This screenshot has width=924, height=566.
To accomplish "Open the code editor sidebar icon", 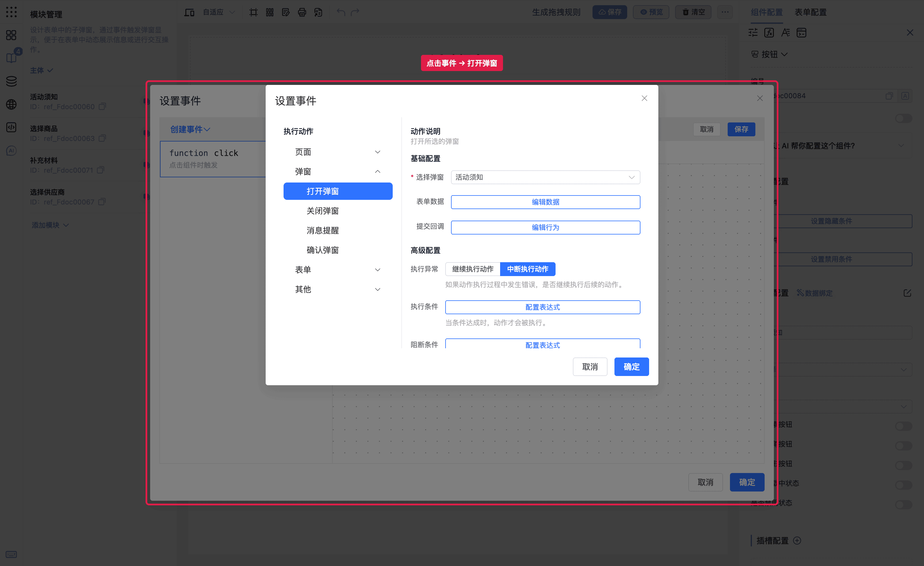I will 11,128.
